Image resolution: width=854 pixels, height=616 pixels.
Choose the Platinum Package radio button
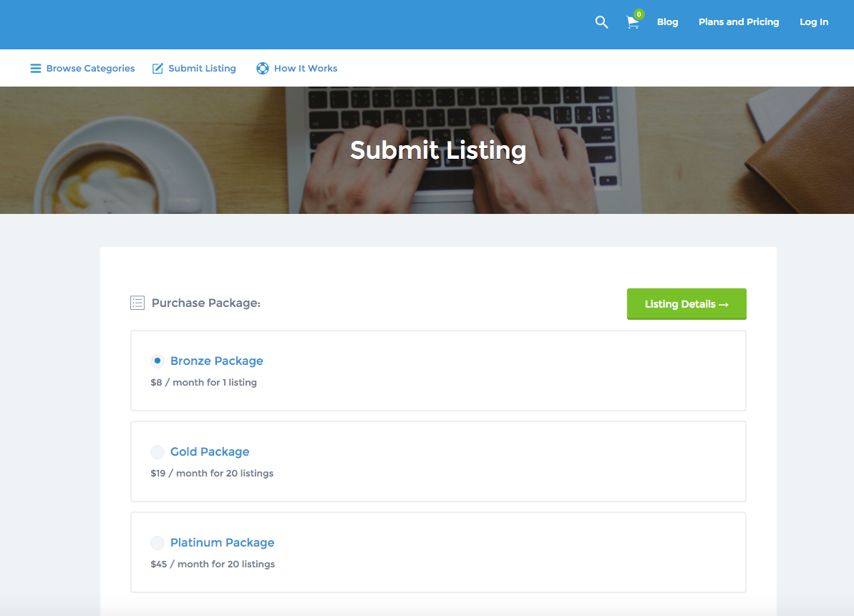(x=157, y=543)
